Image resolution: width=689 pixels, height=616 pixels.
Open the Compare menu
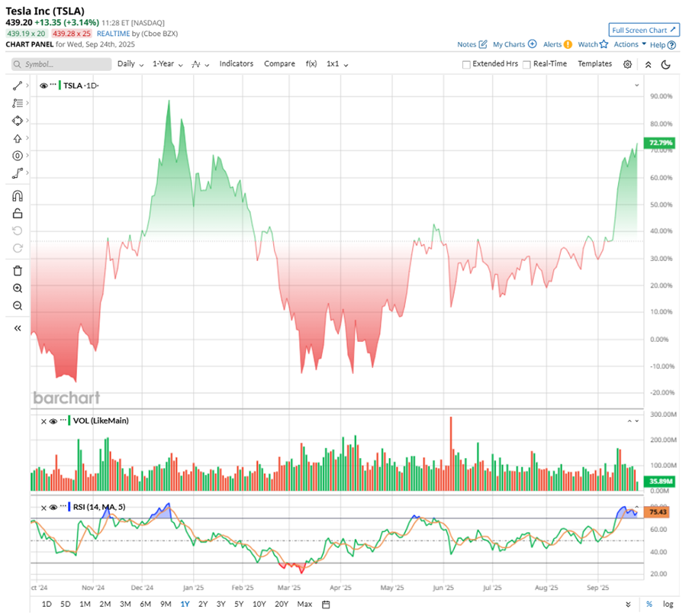point(279,64)
